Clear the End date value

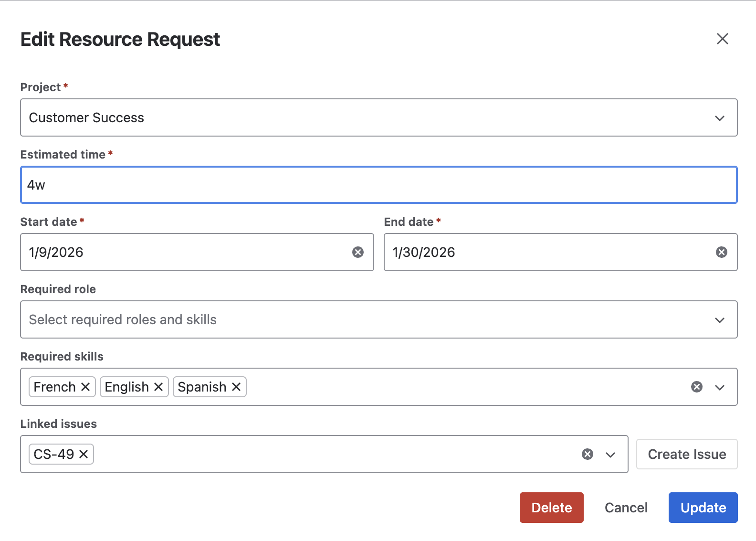tap(722, 252)
